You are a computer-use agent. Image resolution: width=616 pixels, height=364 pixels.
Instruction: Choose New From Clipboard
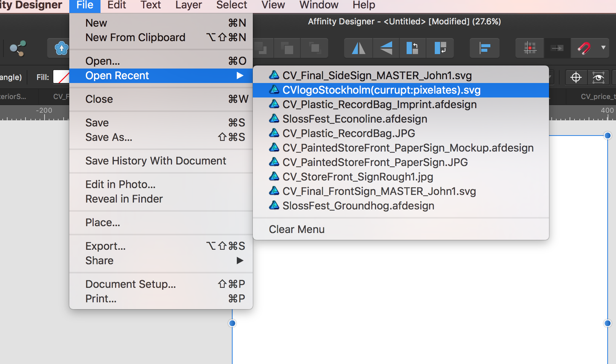161,37
